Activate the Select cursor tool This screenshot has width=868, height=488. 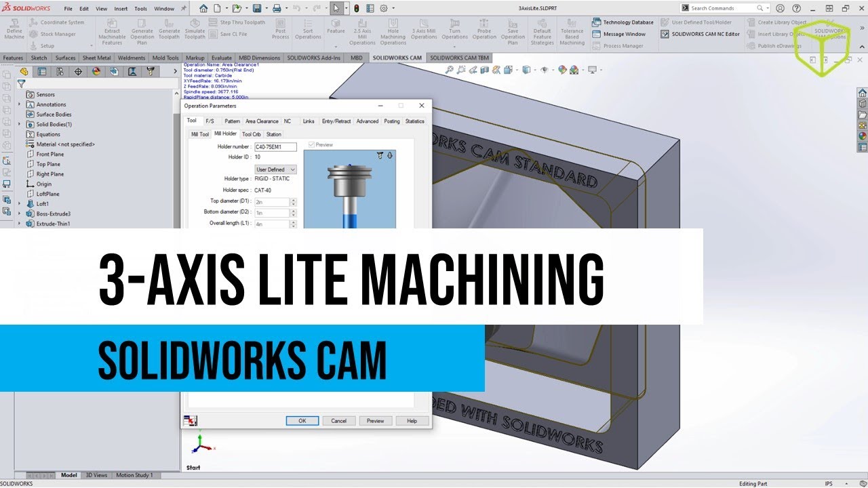336,9
